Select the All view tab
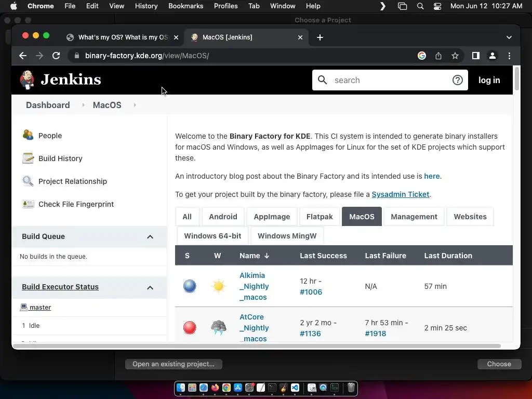 [187, 217]
